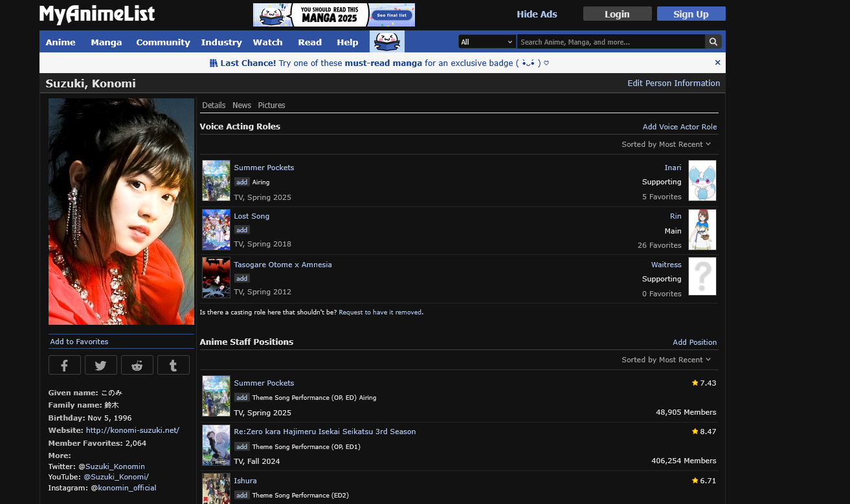Open Konomi Suzuki's profile photo
850x504 pixels.
tap(121, 212)
